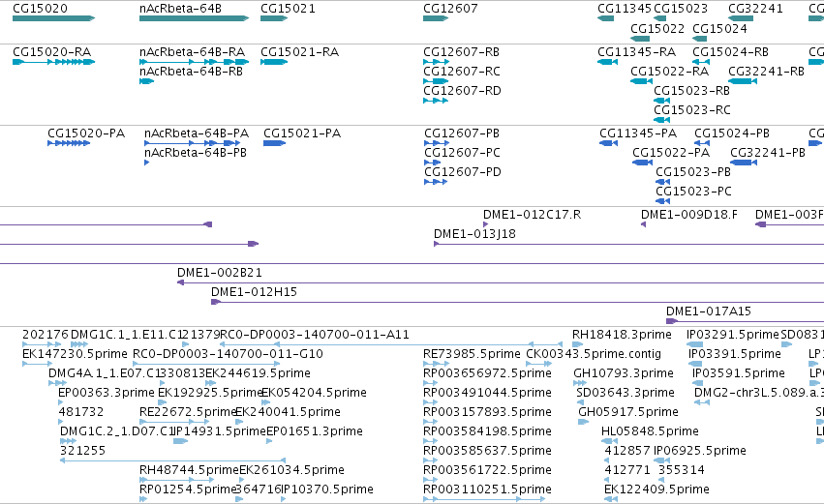824x504 pixels.
Task: Select the IP03391.5prime EST
Action: click(695, 364)
